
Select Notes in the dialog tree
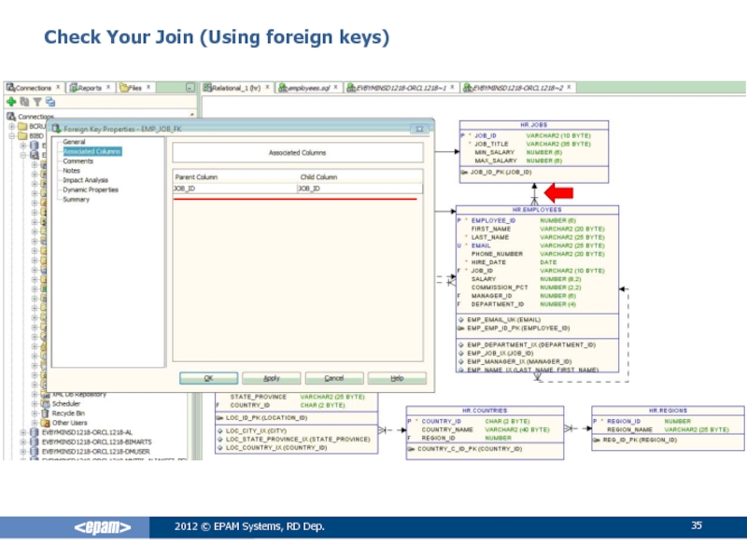[72, 171]
